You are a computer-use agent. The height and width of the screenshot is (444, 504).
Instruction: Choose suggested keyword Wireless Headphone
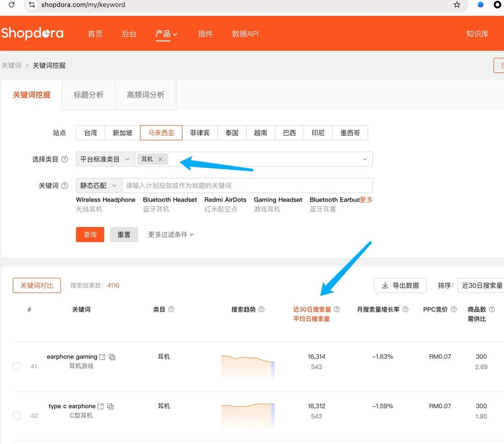point(106,200)
